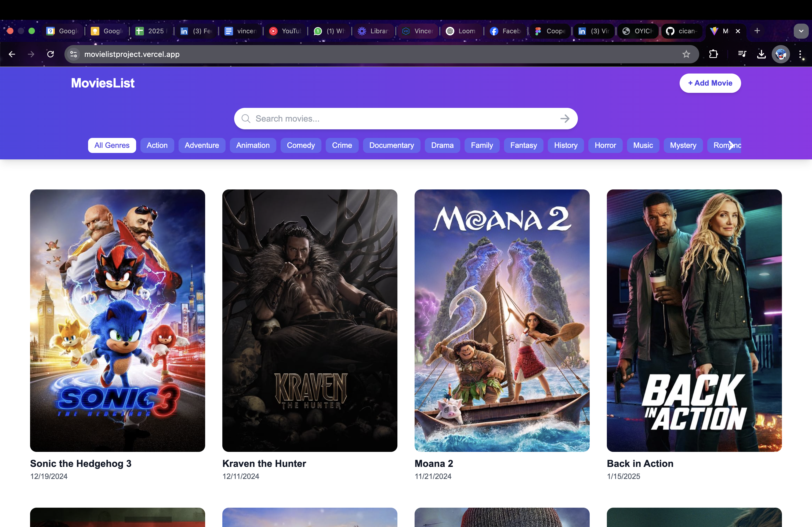Filter movies by History genre
The height and width of the screenshot is (527, 812).
click(566, 145)
